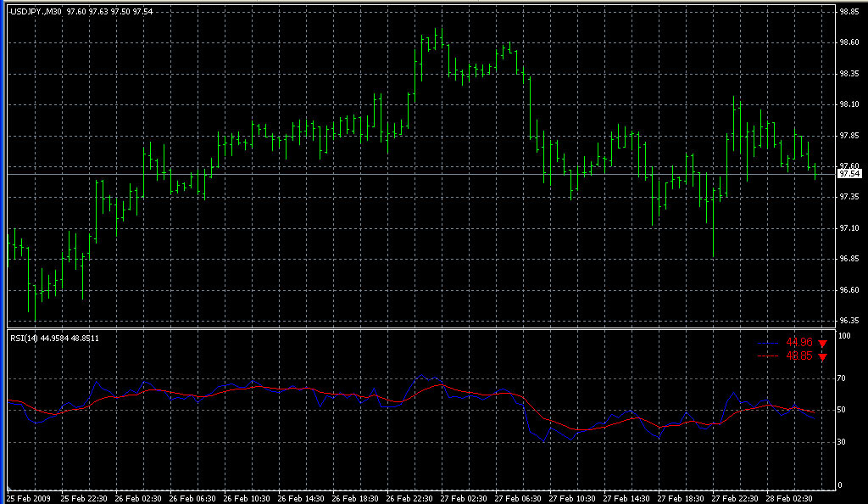Click the red down arrow beside 44.96
This screenshot has width=868, height=504.
point(822,344)
